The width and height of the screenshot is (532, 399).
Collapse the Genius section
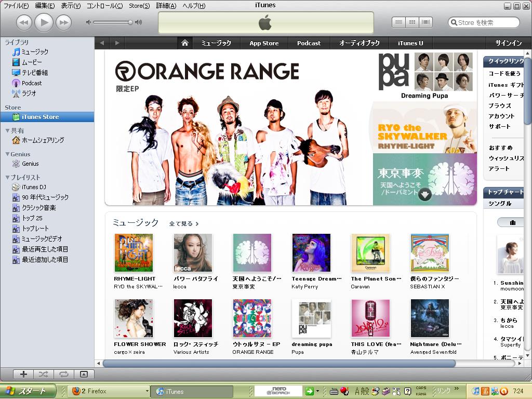pyautogui.click(x=7, y=154)
